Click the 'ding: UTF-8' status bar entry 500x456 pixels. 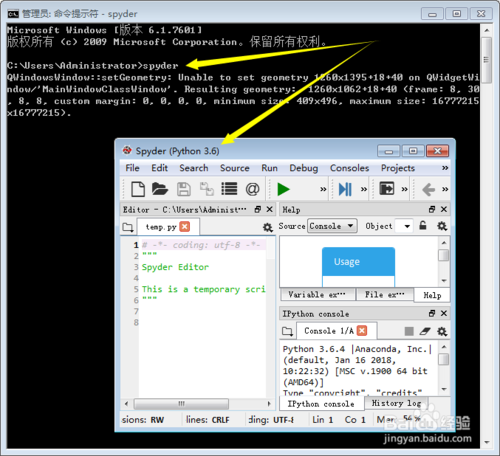coord(271,420)
